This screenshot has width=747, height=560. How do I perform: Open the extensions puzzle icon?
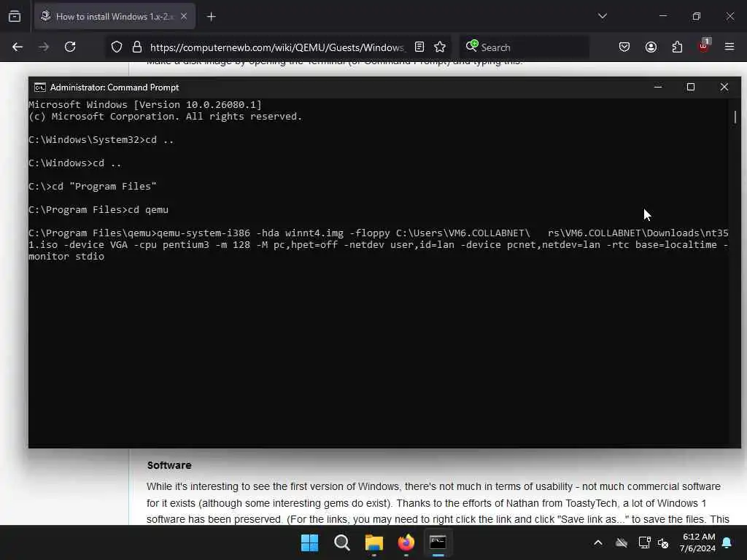pos(677,47)
